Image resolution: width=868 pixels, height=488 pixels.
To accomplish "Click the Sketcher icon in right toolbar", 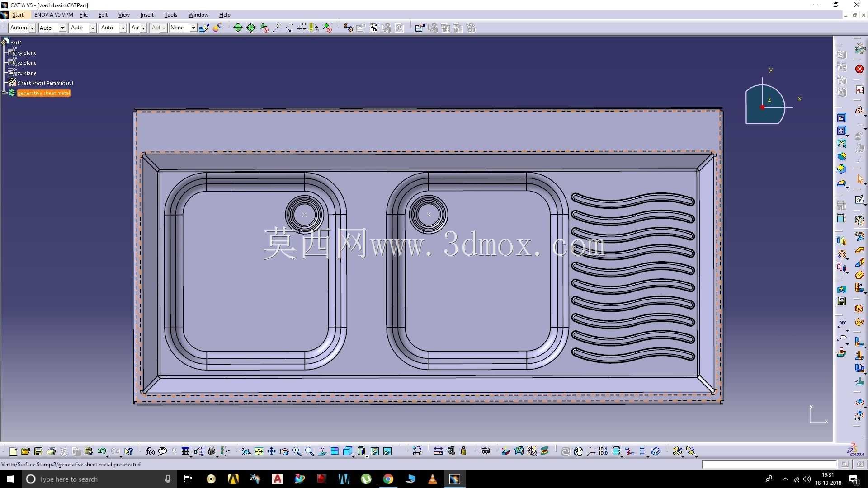I will click(x=859, y=200).
